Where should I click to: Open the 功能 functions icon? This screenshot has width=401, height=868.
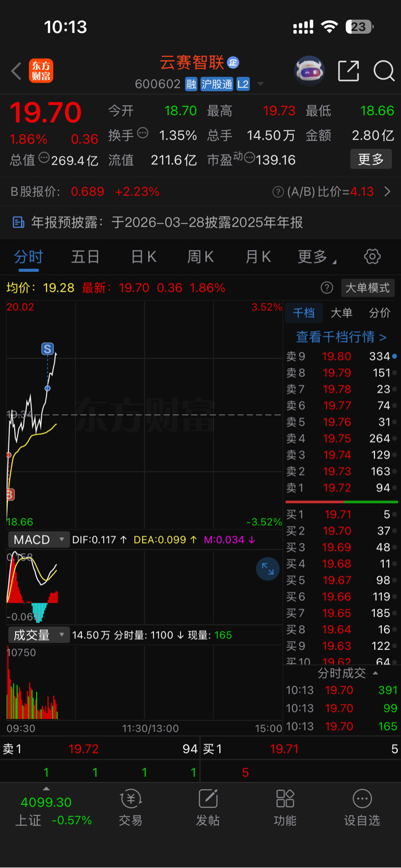pyautogui.click(x=285, y=807)
